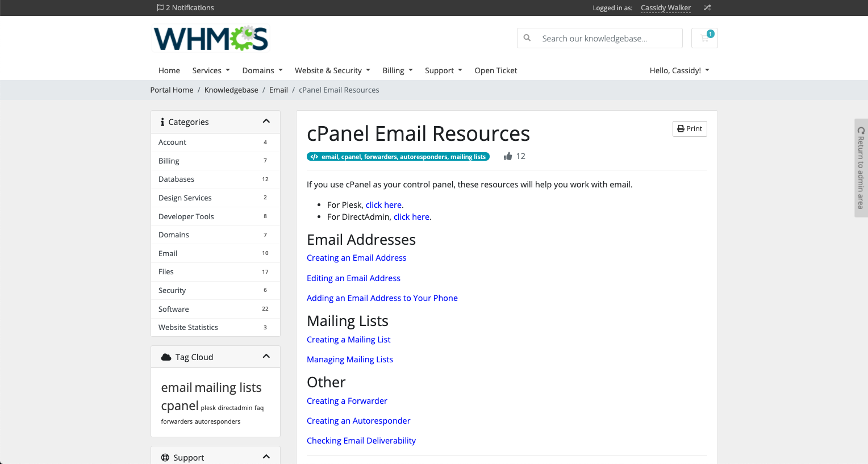Open the shopping cart icon
868x464 pixels.
(704, 38)
